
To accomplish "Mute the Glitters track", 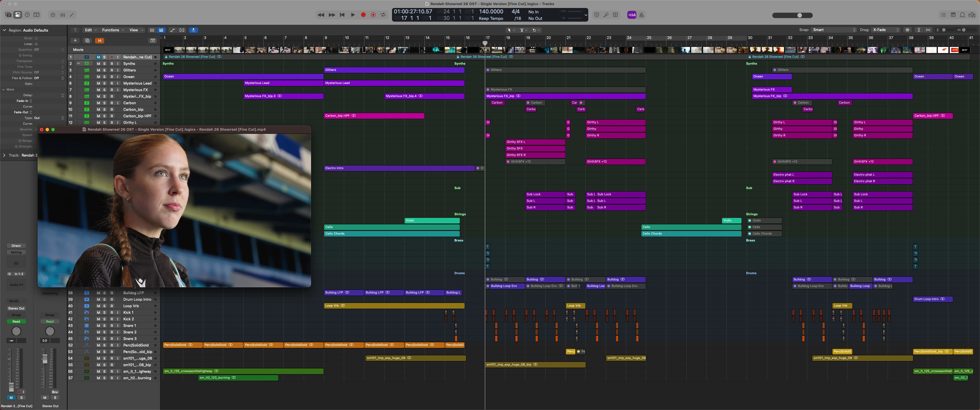I will click(x=99, y=70).
